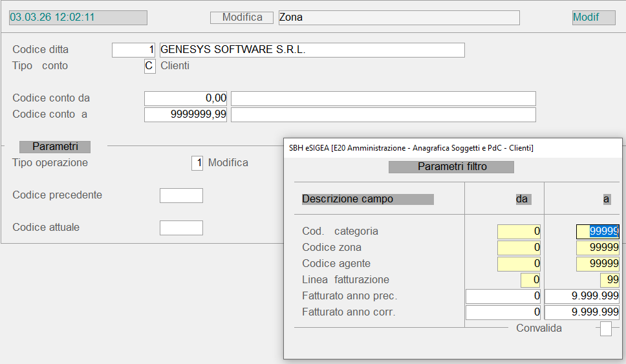Click the Codice ditta number field

coord(134,50)
